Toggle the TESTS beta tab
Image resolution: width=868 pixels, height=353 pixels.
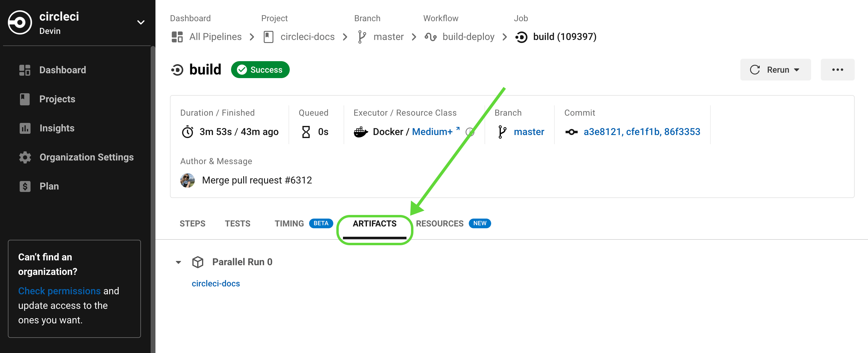click(237, 223)
